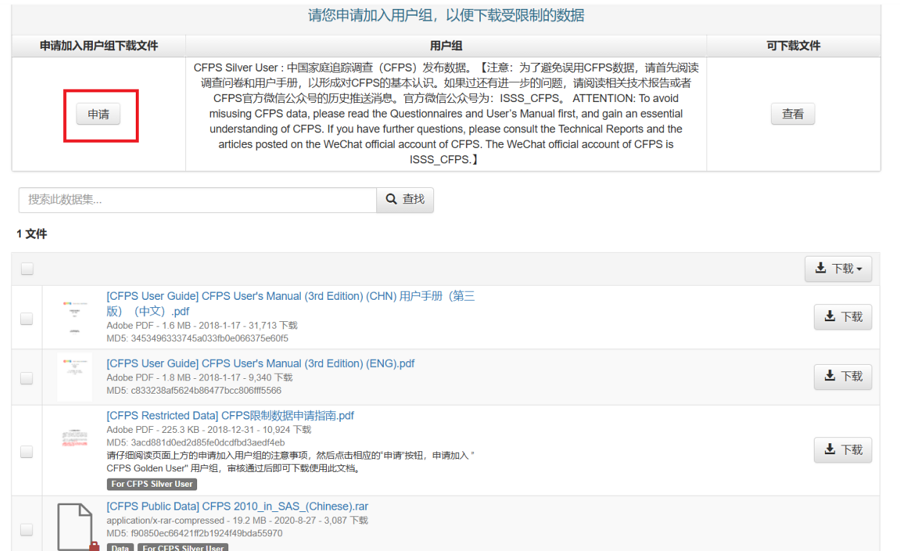This screenshot has width=900, height=551.
Task: Click the Data tag under the SAS rar file
Action: (x=120, y=548)
